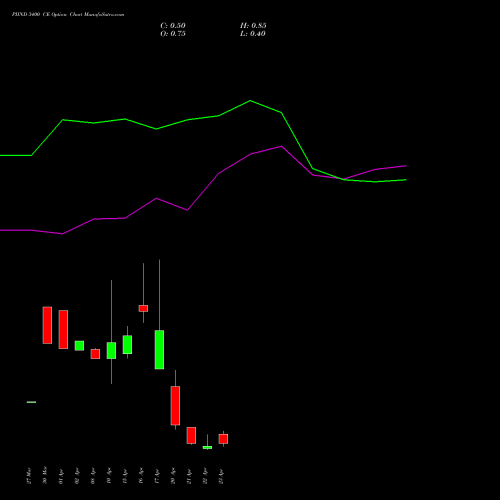
Task: Click the 27 Mar date label
Action: click(29, 476)
